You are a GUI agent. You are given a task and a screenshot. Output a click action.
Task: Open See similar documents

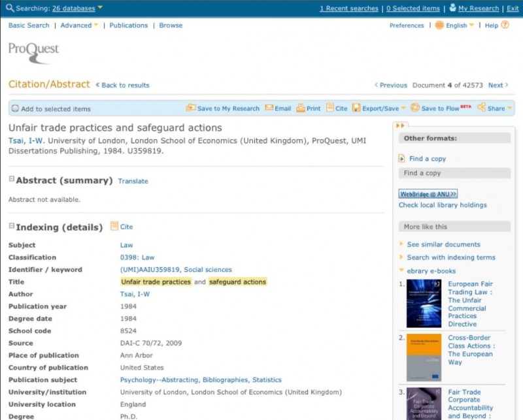(443, 245)
